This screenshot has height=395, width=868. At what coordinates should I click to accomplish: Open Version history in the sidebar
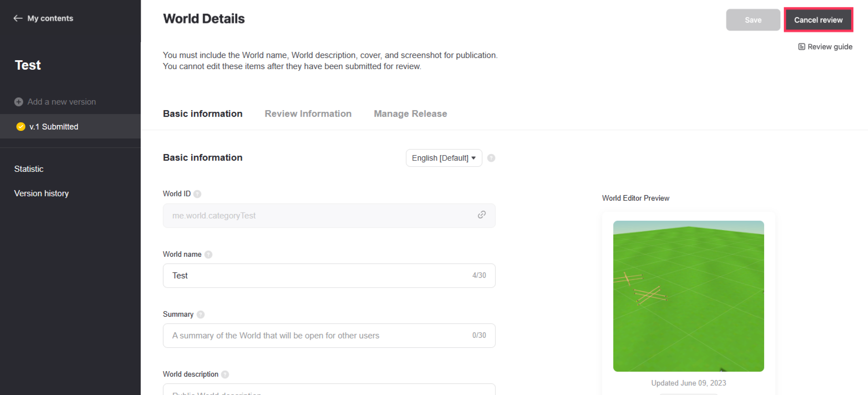coord(42,193)
